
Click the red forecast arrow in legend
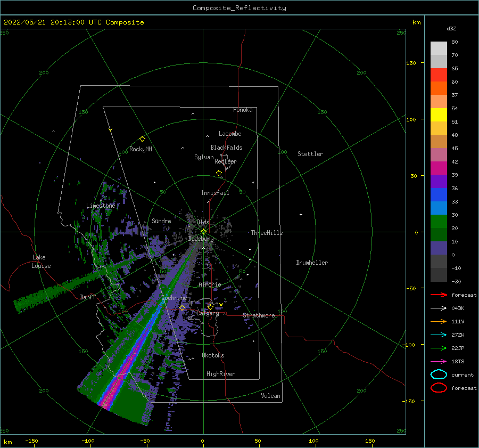pos(439,295)
